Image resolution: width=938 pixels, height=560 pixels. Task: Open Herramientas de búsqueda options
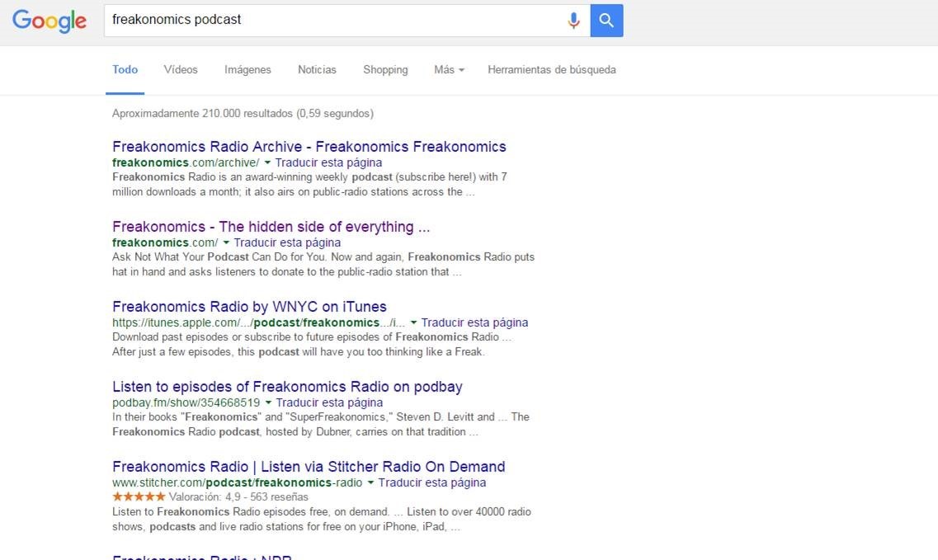(x=551, y=70)
